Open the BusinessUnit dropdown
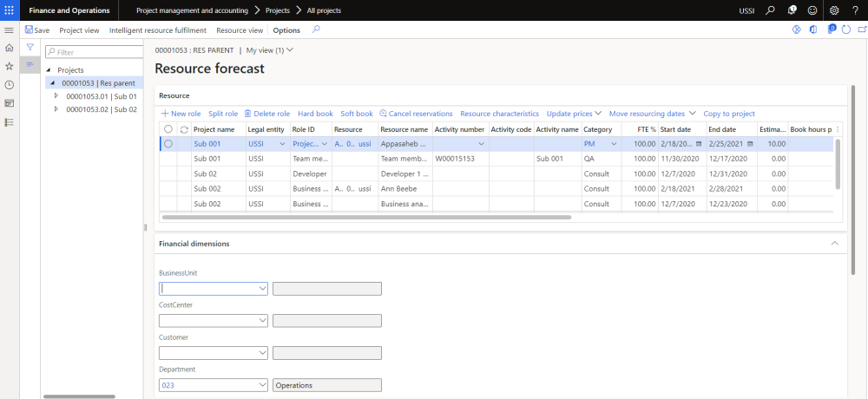This screenshot has width=868, height=399. [x=262, y=289]
